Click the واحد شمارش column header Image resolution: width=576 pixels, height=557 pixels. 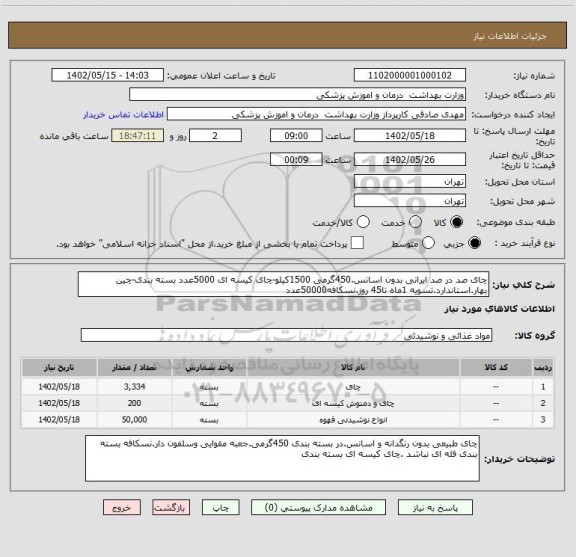pyautogui.click(x=209, y=367)
